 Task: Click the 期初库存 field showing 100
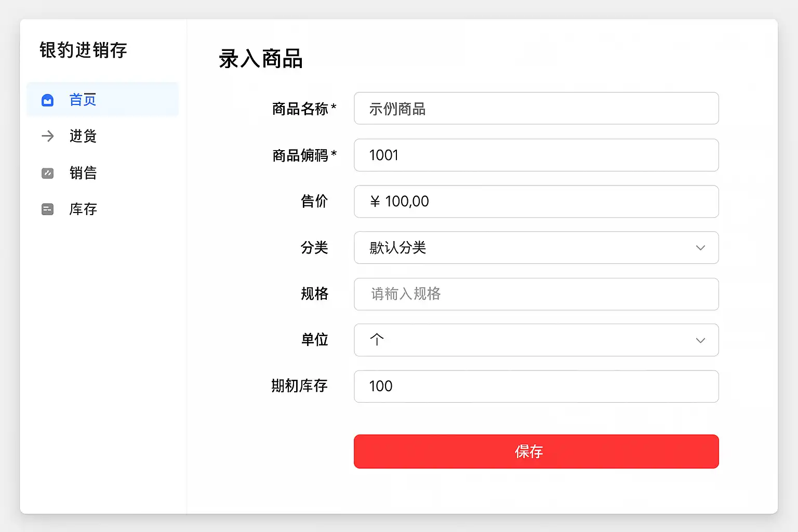pos(536,387)
